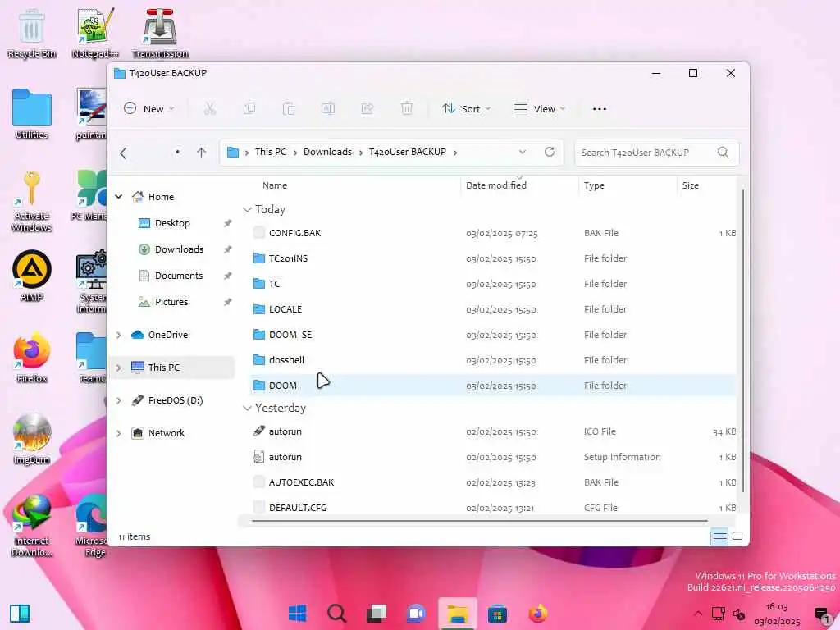Open Internet Download Manager shortcut
The height and width of the screenshot is (630, 840).
[x=32, y=526]
